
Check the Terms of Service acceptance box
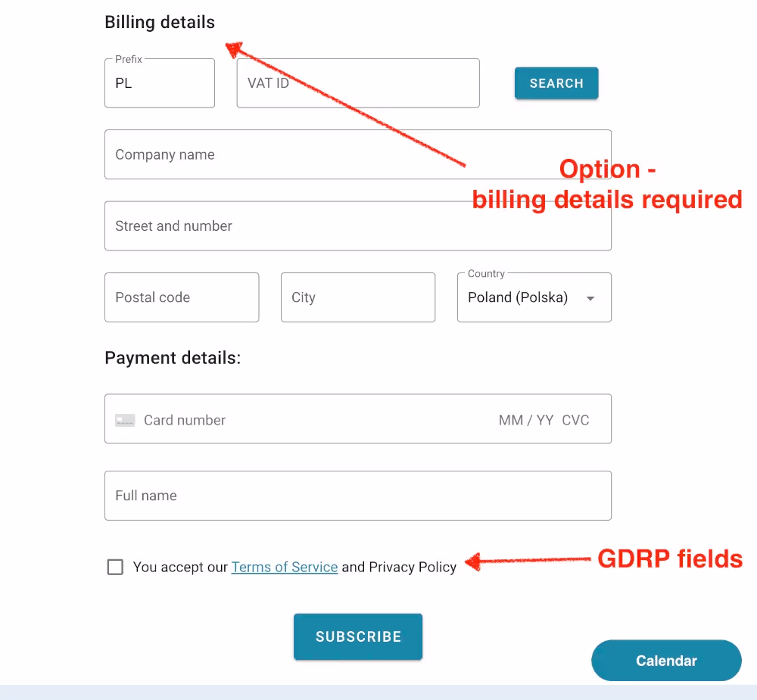pos(115,566)
